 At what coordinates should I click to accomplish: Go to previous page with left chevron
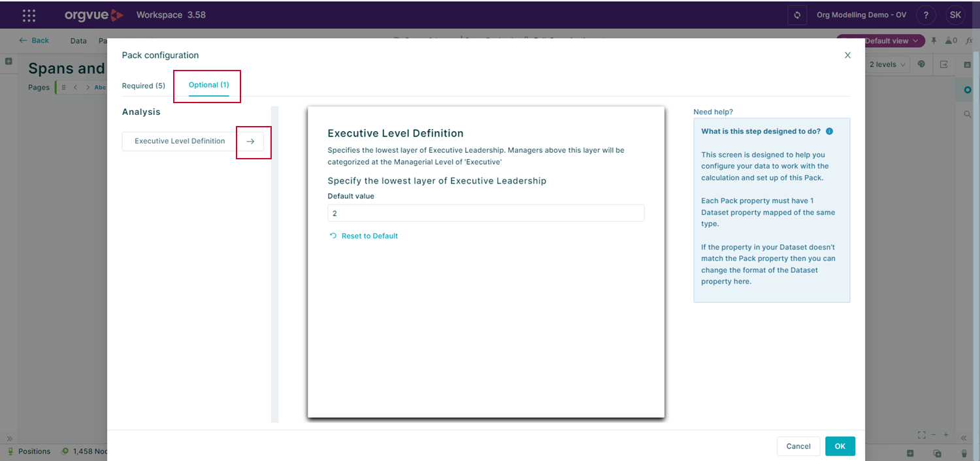[76, 87]
